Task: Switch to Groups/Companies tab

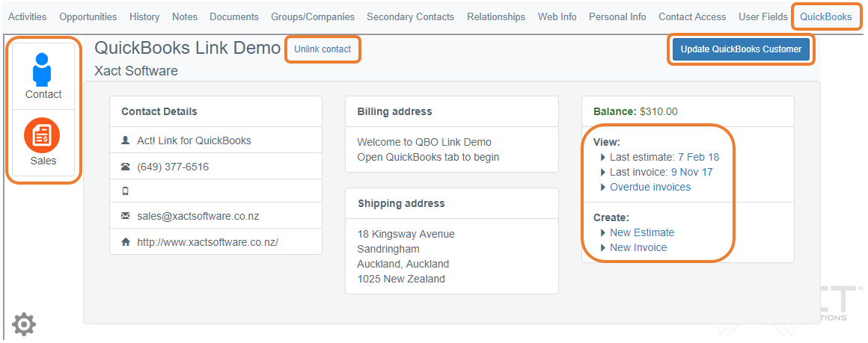Action: pyautogui.click(x=313, y=16)
